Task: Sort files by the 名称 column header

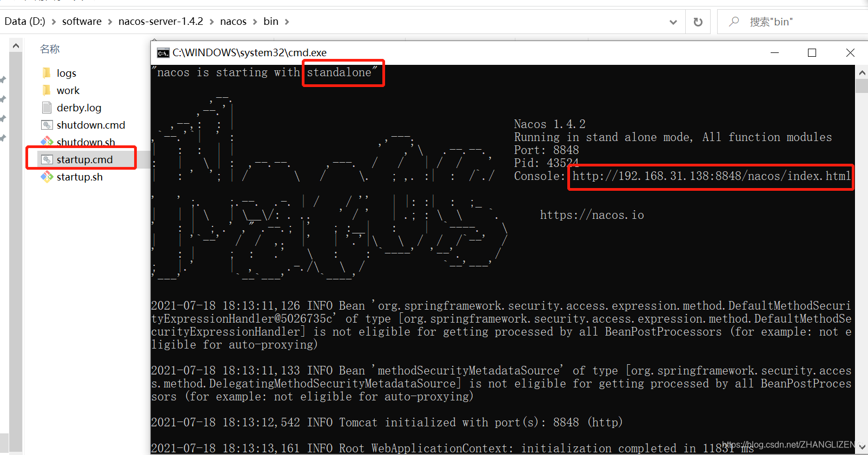Action: point(50,49)
